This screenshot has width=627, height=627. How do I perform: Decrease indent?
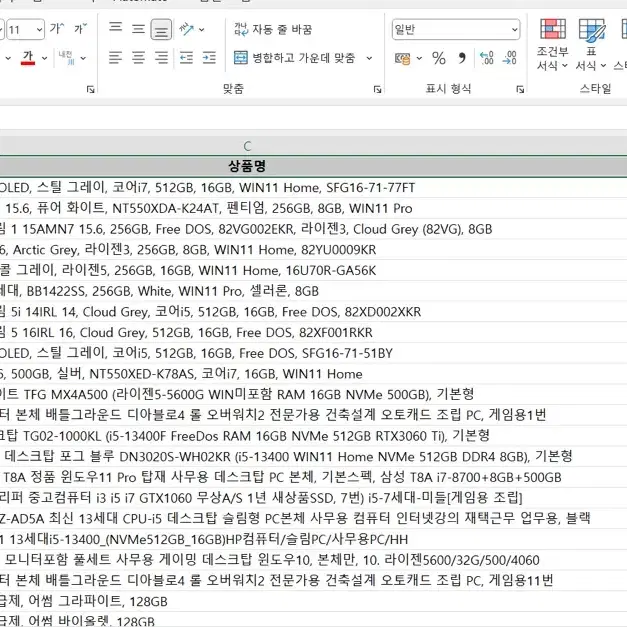[186, 58]
